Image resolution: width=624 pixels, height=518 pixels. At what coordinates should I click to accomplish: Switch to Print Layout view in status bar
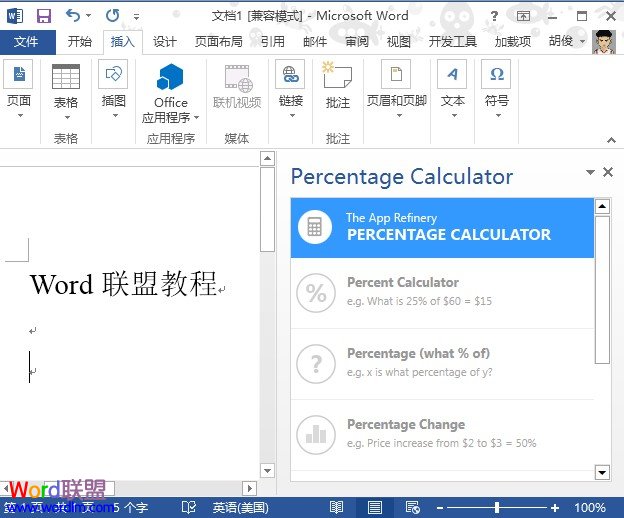[x=374, y=507]
